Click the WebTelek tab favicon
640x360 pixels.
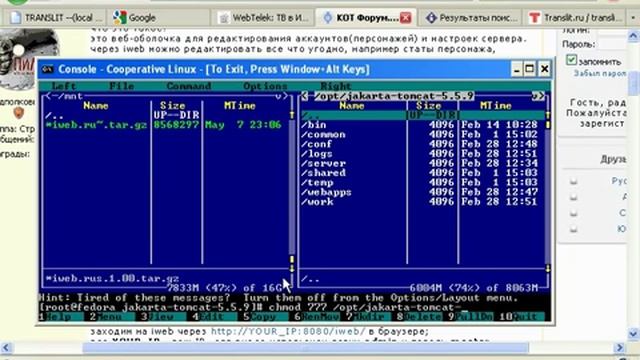pyautogui.click(x=223, y=18)
